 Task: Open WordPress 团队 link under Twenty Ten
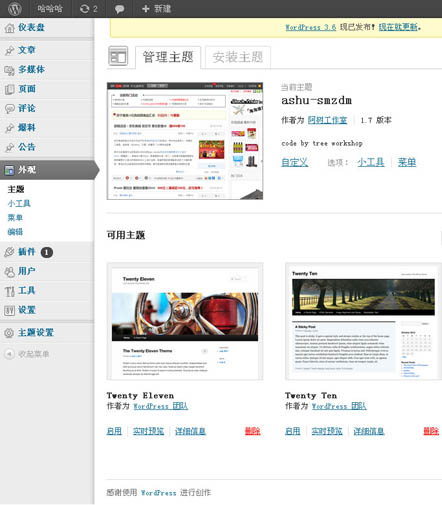pyautogui.click(x=339, y=406)
